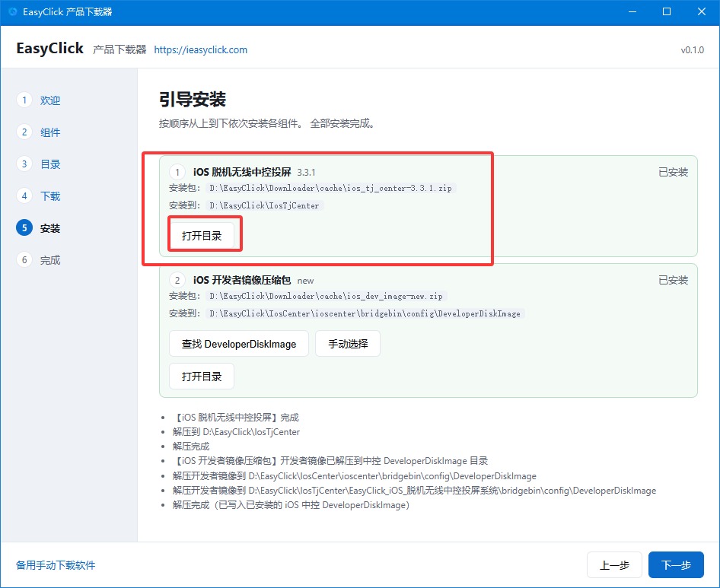
Task: Click 上一步 to go back
Action: pyautogui.click(x=614, y=565)
